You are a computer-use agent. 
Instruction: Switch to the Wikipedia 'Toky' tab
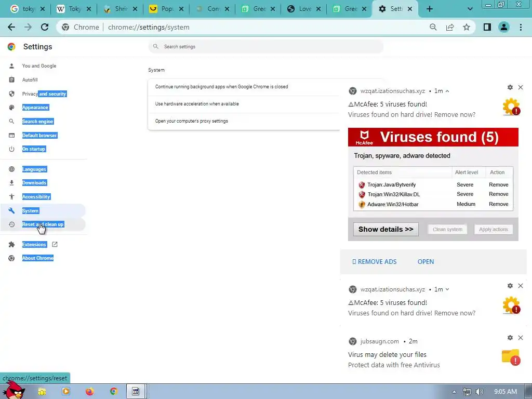[74, 9]
